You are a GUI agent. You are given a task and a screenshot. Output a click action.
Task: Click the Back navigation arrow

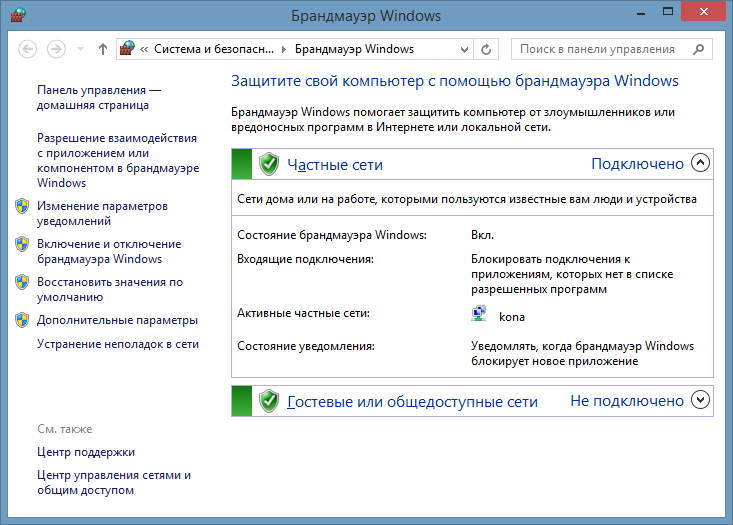[x=28, y=49]
